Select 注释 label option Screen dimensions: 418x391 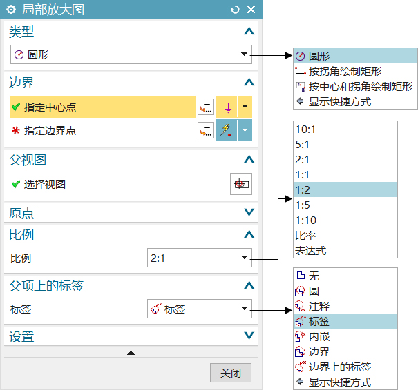tap(345, 306)
